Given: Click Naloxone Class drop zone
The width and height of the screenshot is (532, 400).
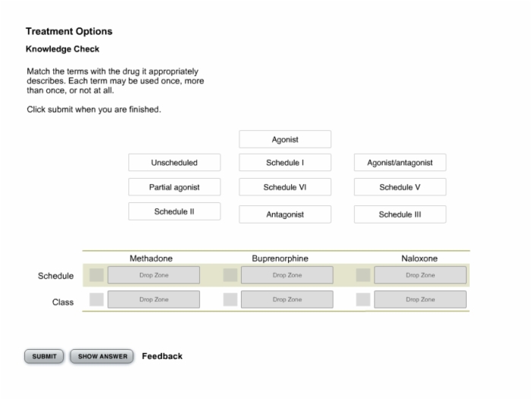Looking at the screenshot, I should coord(420,300).
